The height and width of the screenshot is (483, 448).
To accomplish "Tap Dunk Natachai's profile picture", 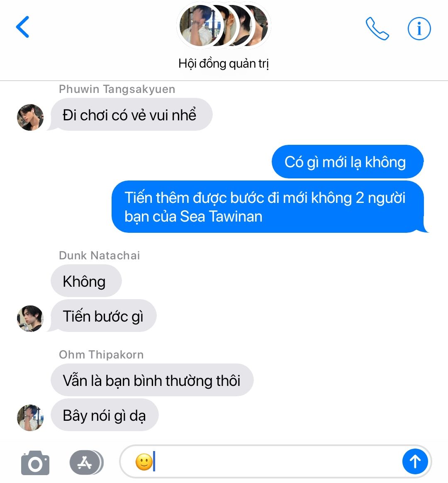I will 30,319.
